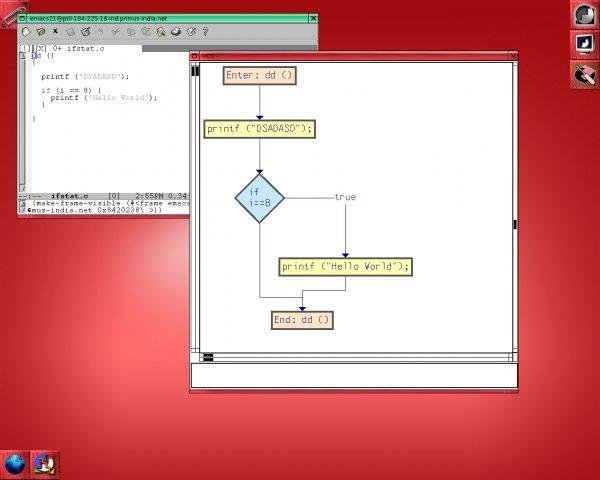Open help via the question mark icon

[205, 32]
